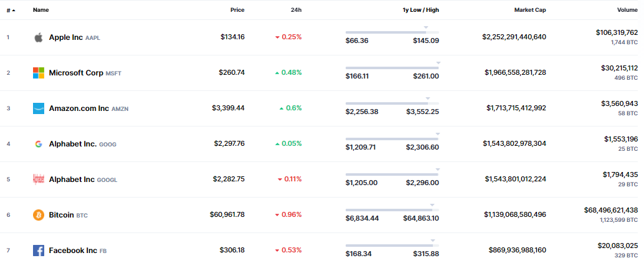Open the Bitcoin BTC name link
The height and width of the screenshot is (263, 644).
[x=69, y=215]
